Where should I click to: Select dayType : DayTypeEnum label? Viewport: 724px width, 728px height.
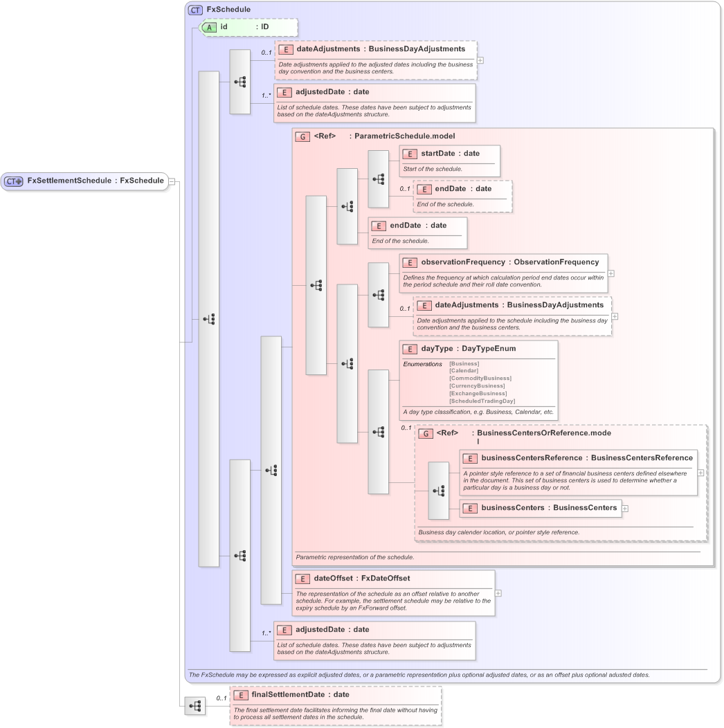469,348
